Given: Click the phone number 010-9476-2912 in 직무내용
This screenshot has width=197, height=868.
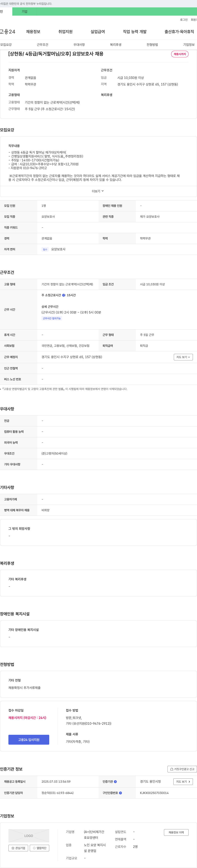Looking at the screenshot, I should click(35, 168).
